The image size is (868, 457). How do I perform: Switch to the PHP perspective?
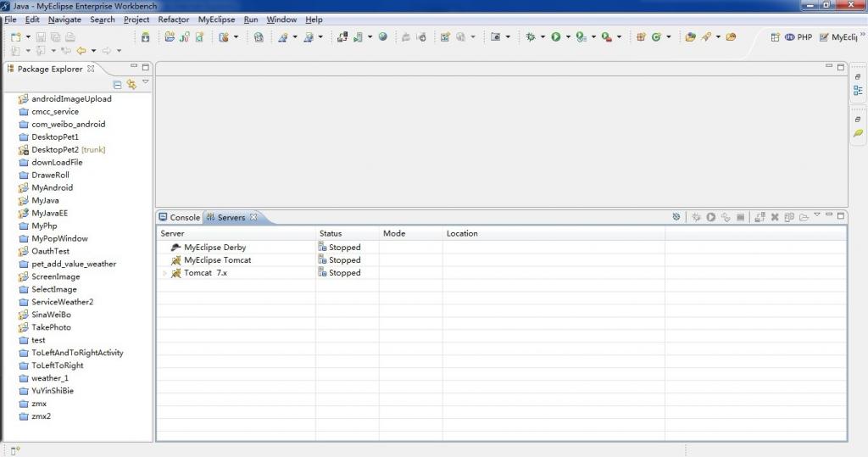tap(798, 37)
